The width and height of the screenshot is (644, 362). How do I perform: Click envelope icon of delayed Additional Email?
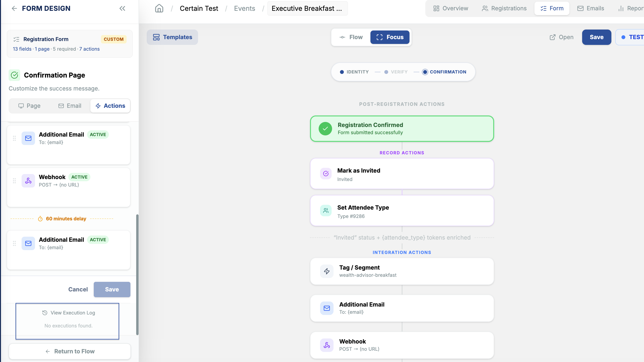pyautogui.click(x=28, y=243)
